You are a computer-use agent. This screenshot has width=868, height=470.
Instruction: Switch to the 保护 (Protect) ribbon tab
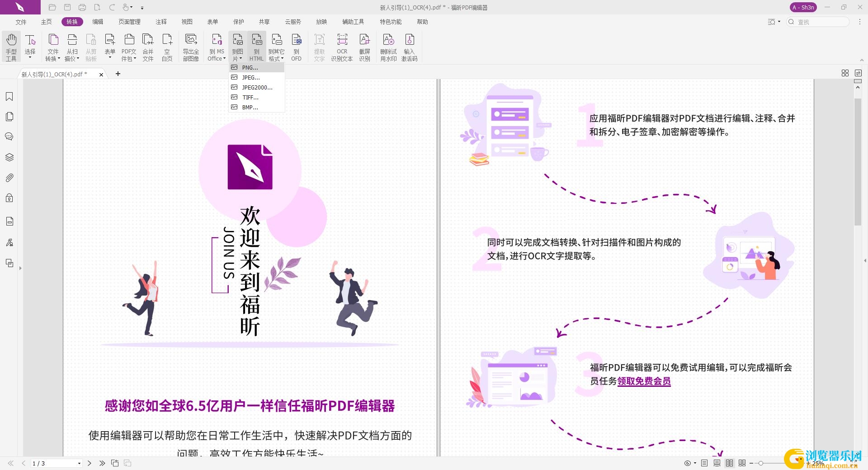click(238, 22)
